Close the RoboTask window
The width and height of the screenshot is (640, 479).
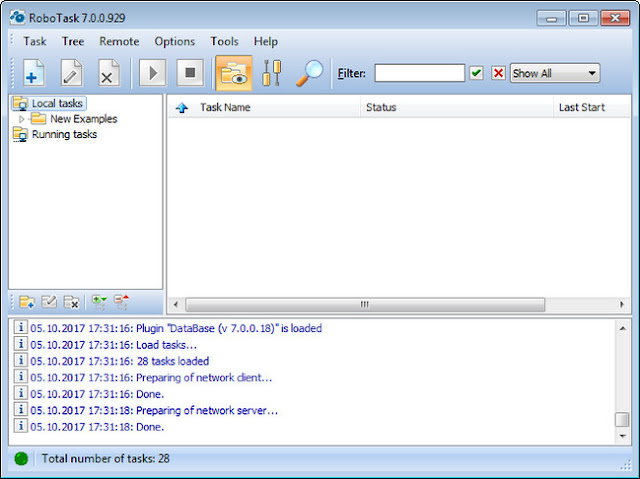point(615,18)
